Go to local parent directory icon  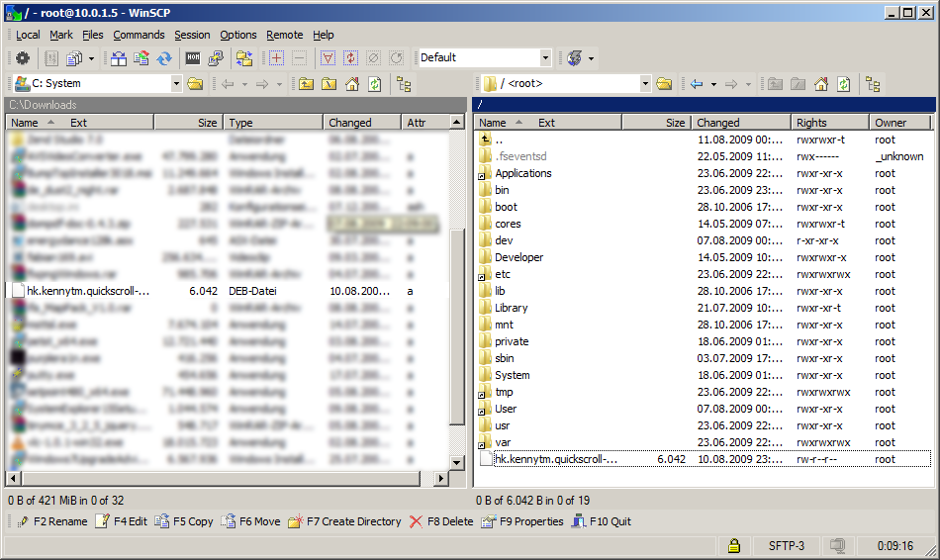point(307,84)
